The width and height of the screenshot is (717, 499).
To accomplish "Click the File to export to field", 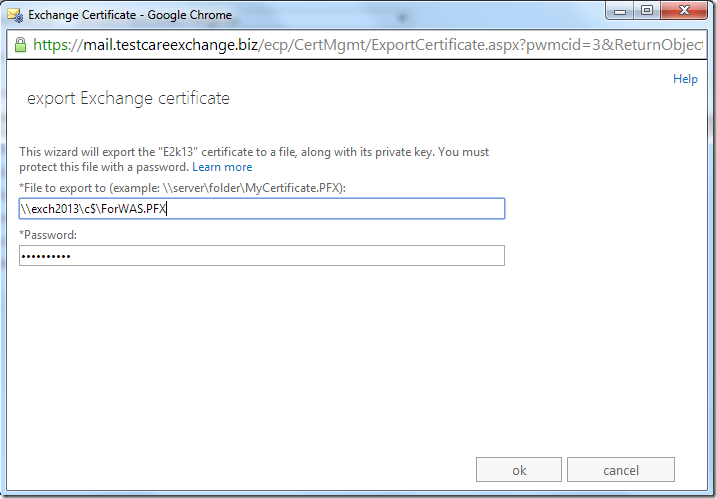I will (x=262, y=209).
